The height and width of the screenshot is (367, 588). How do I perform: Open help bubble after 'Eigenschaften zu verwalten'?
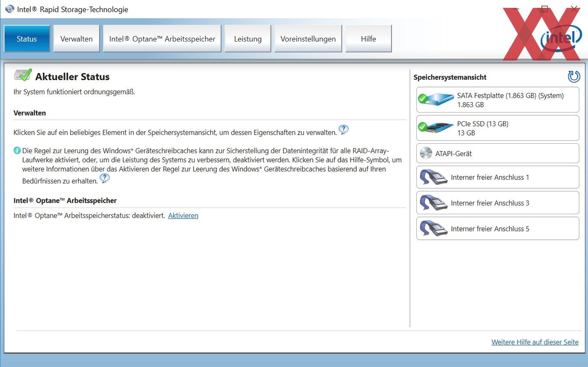pyautogui.click(x=343, y=129)
